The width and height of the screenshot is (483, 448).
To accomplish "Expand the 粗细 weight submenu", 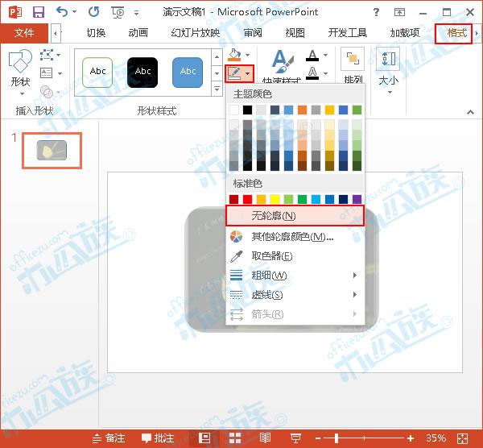I will tap(295, 275).
